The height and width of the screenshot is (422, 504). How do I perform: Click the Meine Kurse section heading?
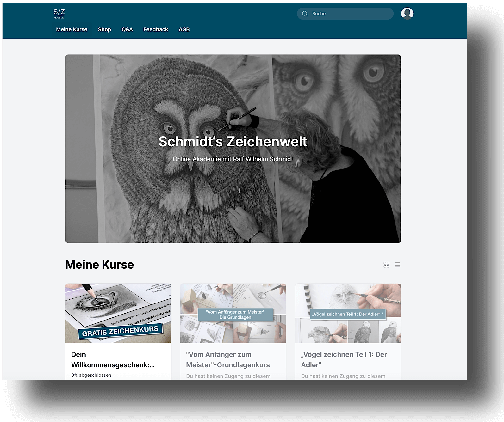click(x=99, y=265)
